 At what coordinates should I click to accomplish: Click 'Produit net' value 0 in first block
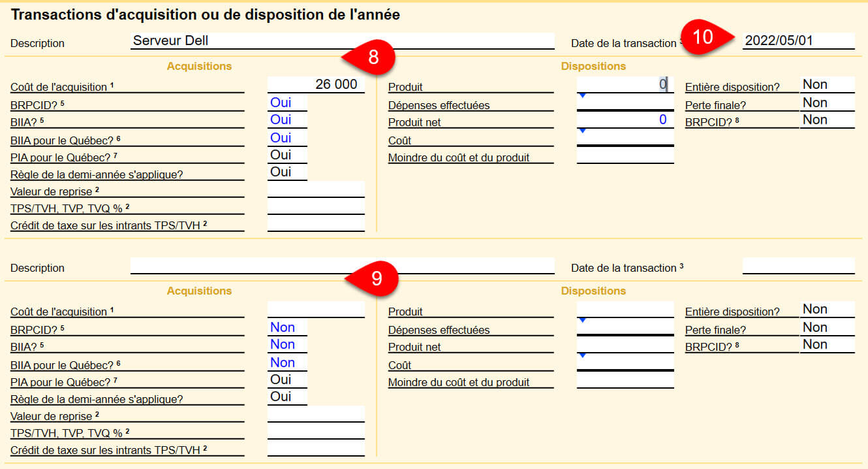(625, 120)
